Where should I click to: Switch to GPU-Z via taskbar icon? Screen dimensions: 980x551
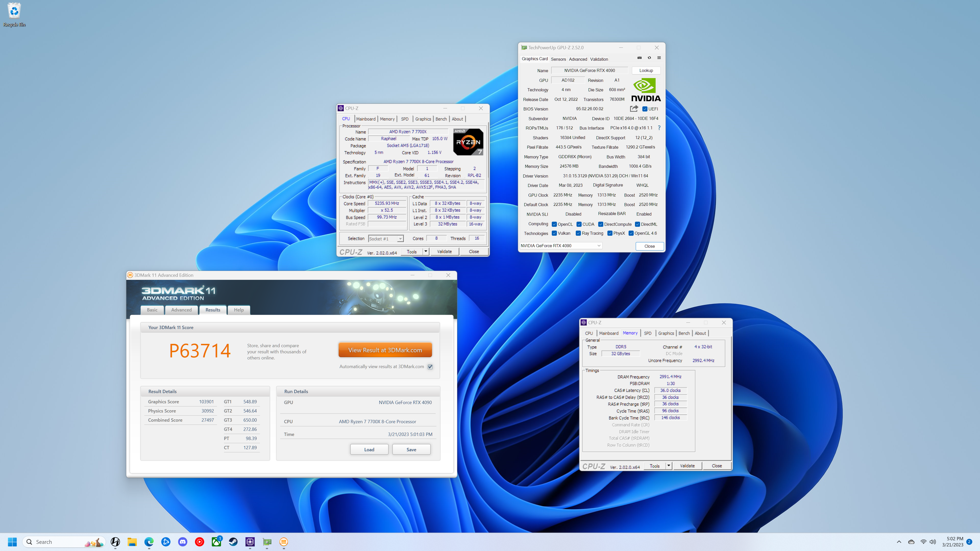[x=267, y=542]
